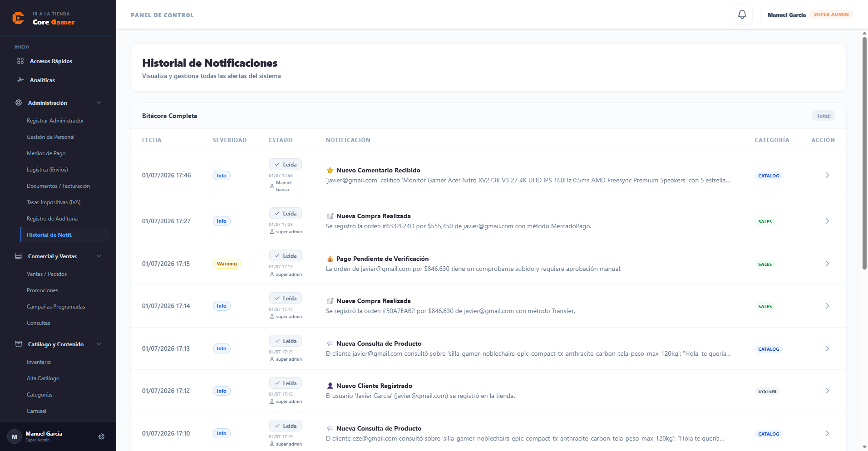
Task: Open Carrusel page
Action: (x=36, y=411)
